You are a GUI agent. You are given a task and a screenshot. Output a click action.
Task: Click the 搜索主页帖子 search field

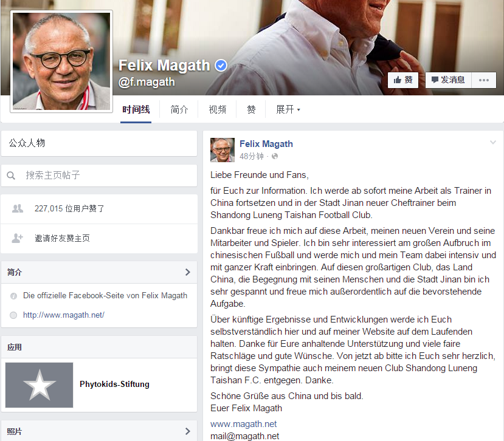click(99, 176)
